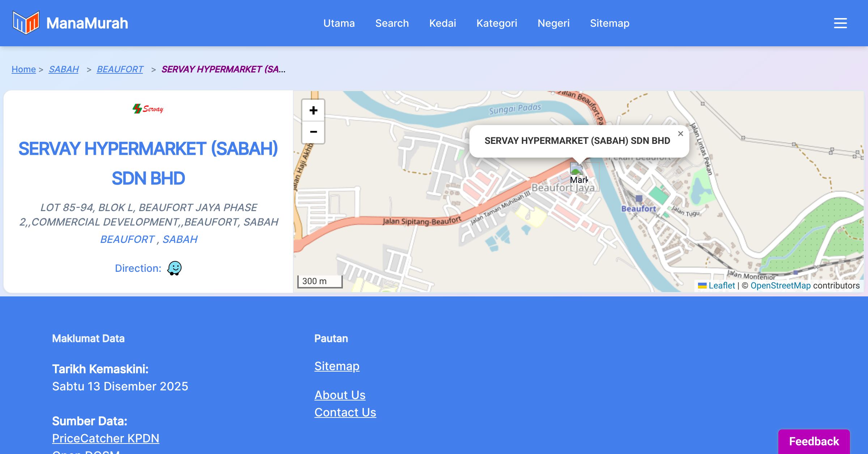Click the ManaMurah logo icon
The width and height of the screenshot is (868, 454).
point(26,23)
